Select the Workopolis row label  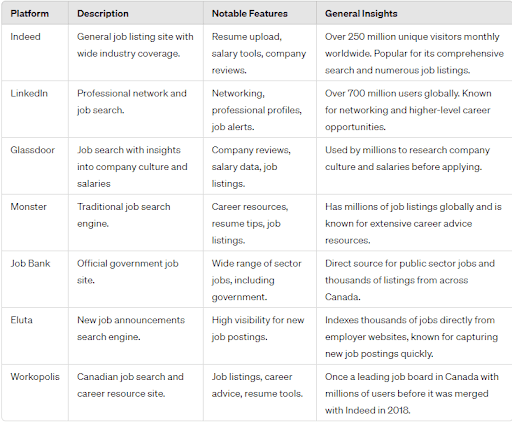(x=35, y=377)
